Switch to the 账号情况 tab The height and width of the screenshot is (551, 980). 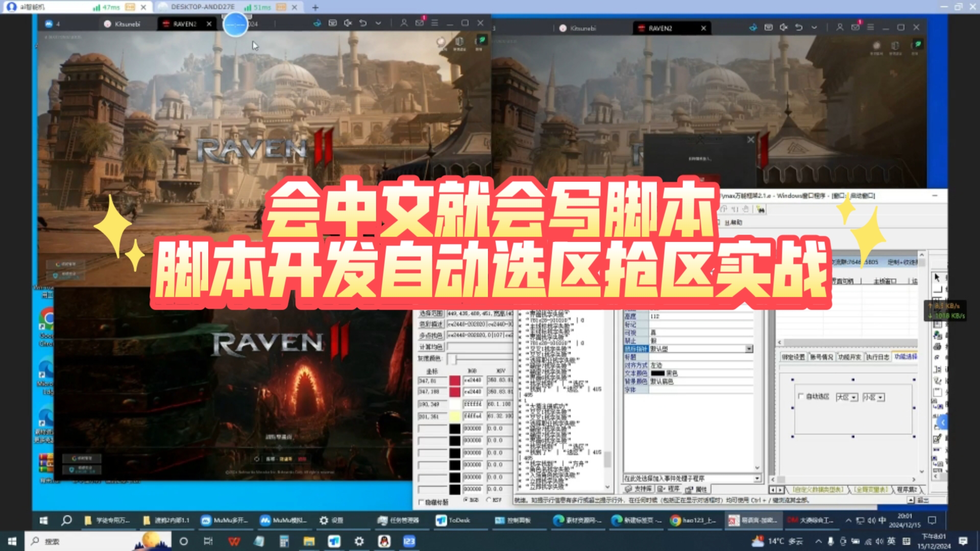(821, 357)
